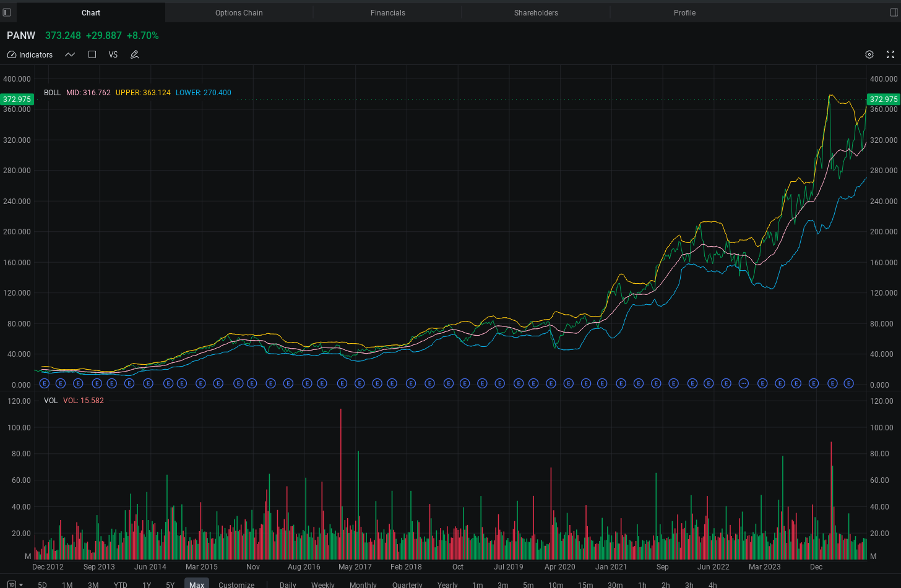The width and height of the screenshot is (901, 588).
Task: Click the MID: 316.762 value
Action: point(88,93)
